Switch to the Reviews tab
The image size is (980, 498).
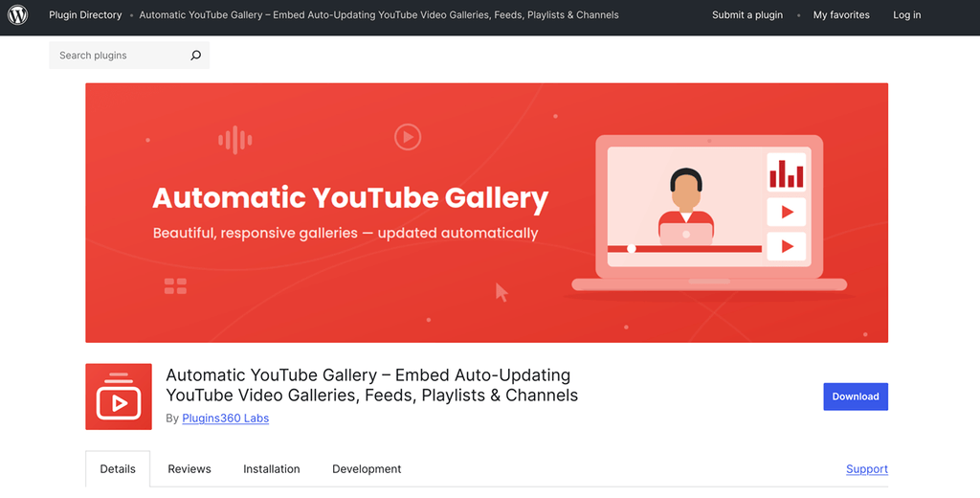click(x=189, y=469)
